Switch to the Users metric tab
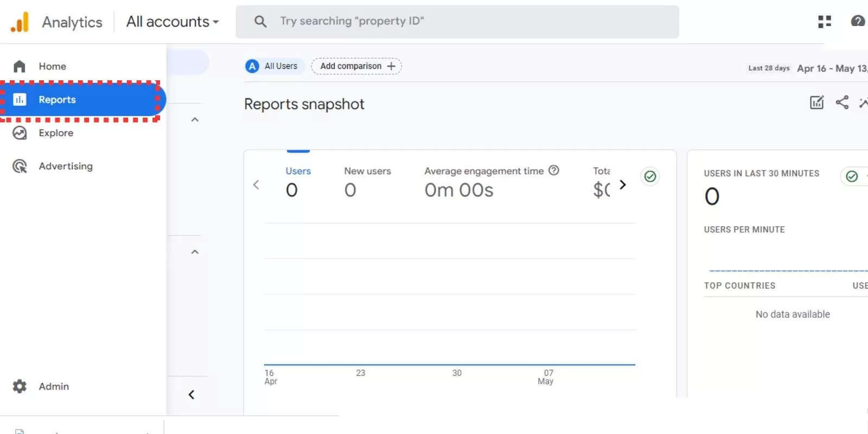 298,171
